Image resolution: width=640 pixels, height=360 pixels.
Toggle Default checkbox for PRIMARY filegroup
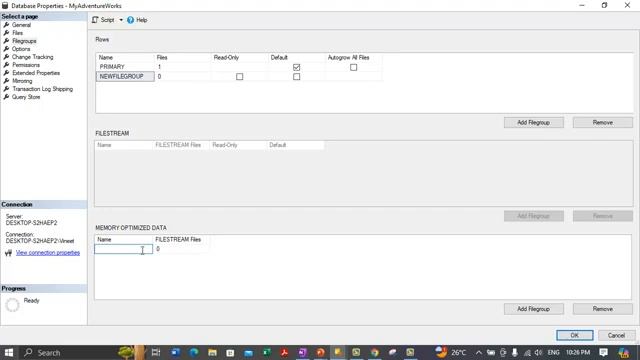[x=297, y=67]
